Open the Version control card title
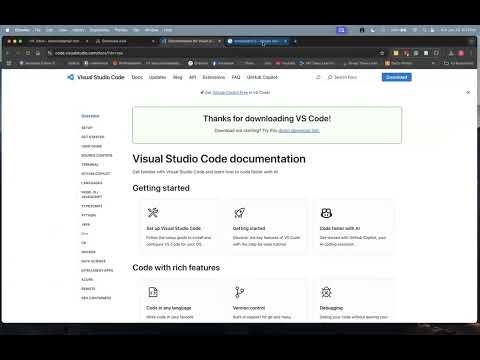The width and height of the screenshot is (480, 360). (x=249, y=308)
